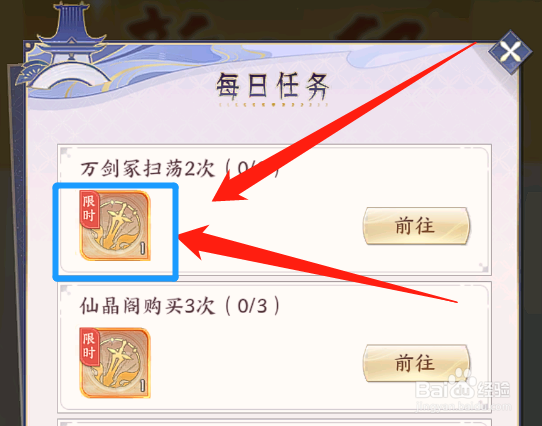This screenshot has height=426, width=542.
Task: Go to 仙晶阁购买 via its 前往 button
Action: (417, 363)
